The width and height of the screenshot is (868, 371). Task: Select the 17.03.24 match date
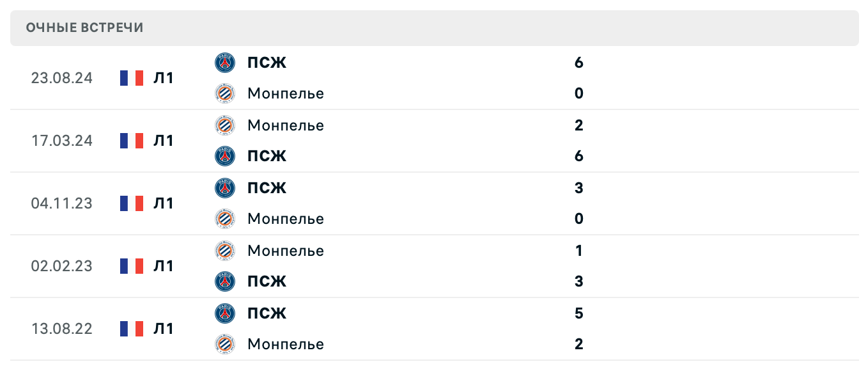[61, 141]
